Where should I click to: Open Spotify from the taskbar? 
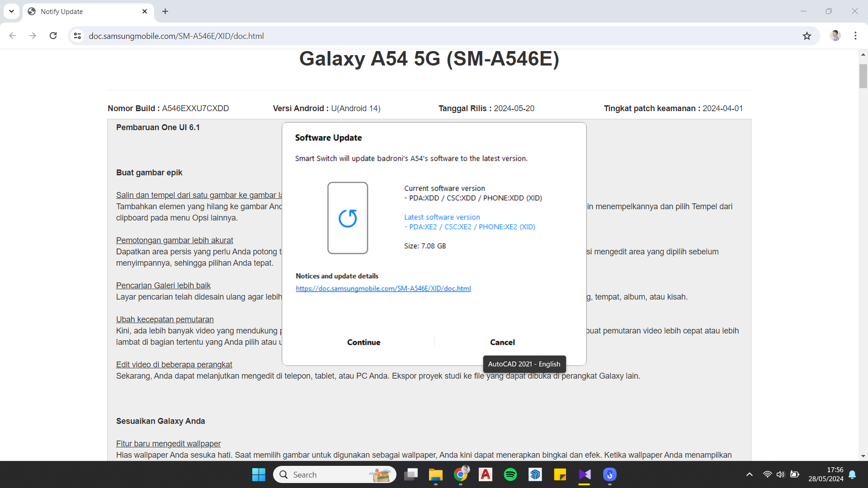click(x=510, y=474)
